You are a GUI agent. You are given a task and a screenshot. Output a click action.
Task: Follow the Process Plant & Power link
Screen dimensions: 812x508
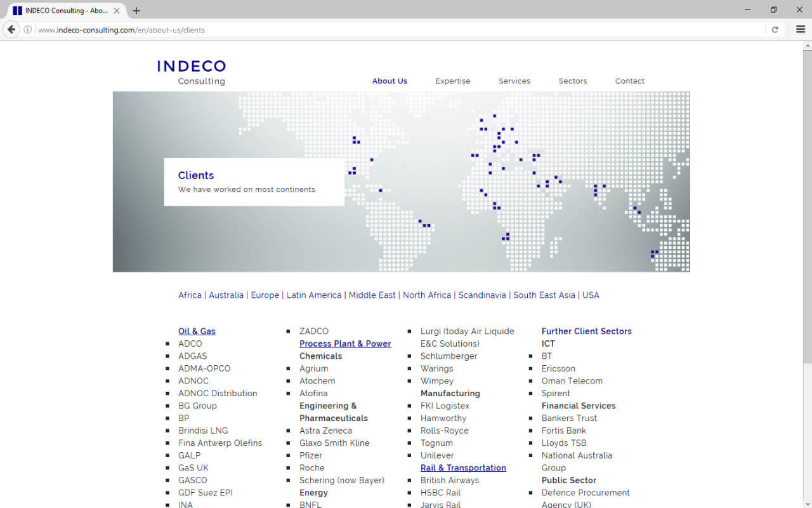point(345,344)
